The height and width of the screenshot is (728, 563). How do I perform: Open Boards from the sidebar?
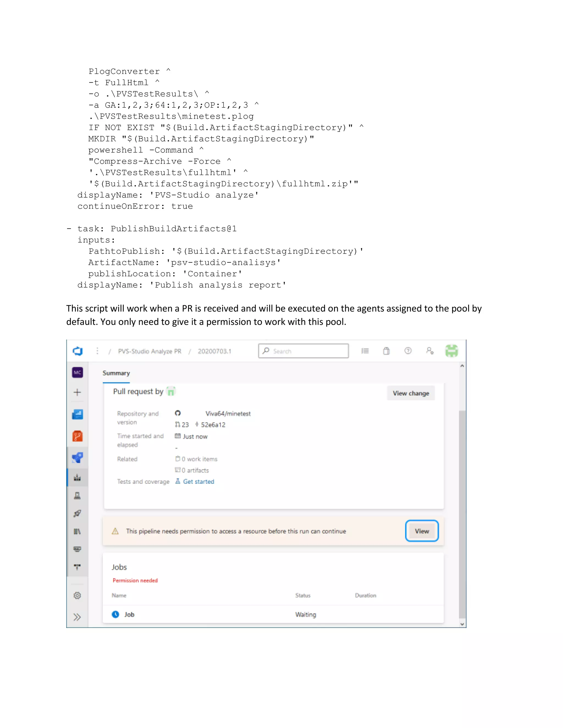(77, 414)
